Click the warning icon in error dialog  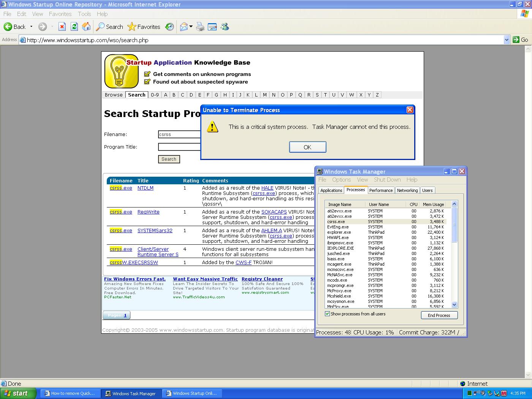coord(212,127)
